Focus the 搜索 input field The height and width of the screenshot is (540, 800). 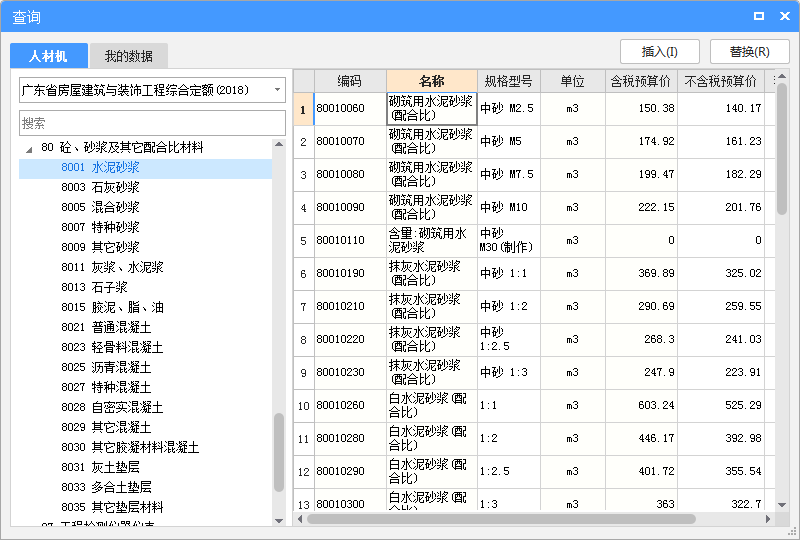[152, 123]
